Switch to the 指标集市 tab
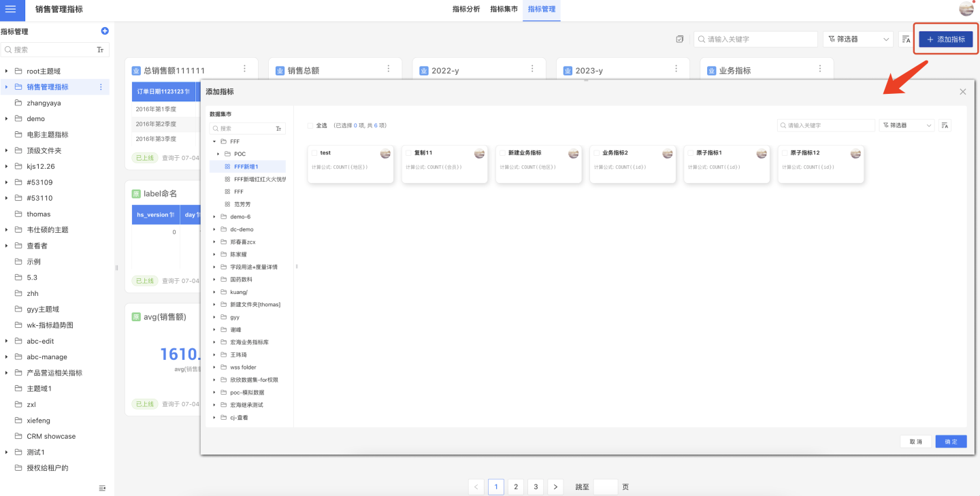Screen dimensions: 980x496 pos(504,10)
